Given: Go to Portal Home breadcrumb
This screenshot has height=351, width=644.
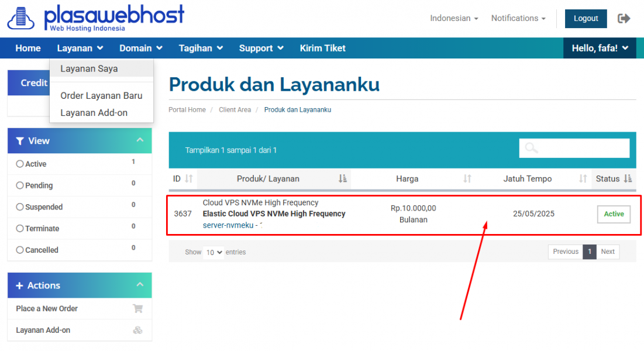Looking at the screenshot, I should point(187,110).
